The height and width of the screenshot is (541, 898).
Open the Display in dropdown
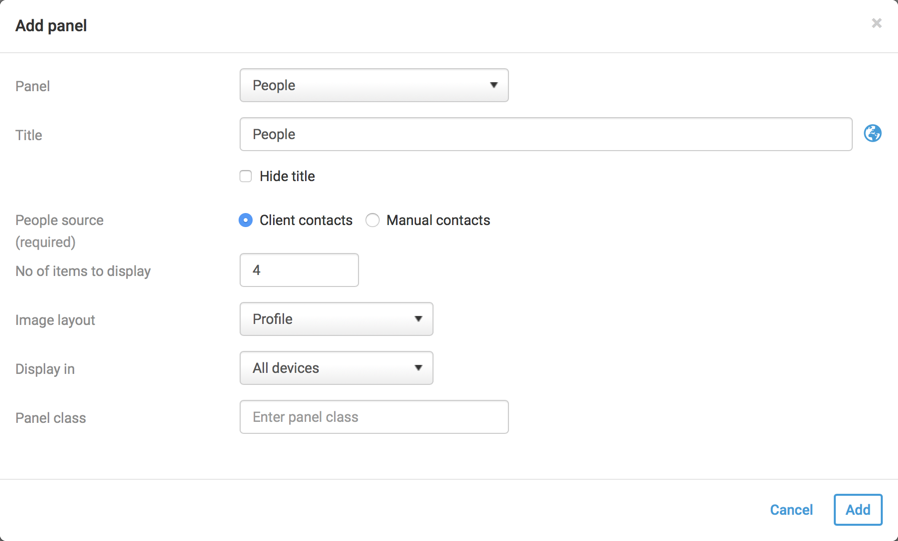336,368
